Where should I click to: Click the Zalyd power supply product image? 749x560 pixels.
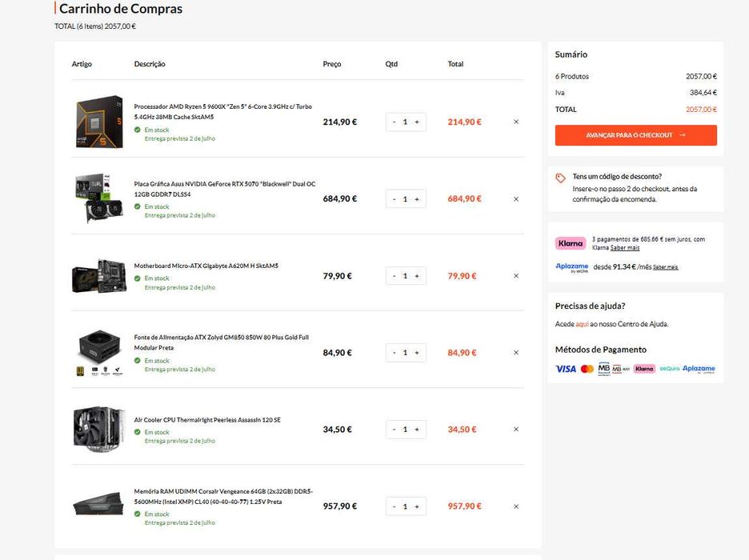[x=99, y=352]
